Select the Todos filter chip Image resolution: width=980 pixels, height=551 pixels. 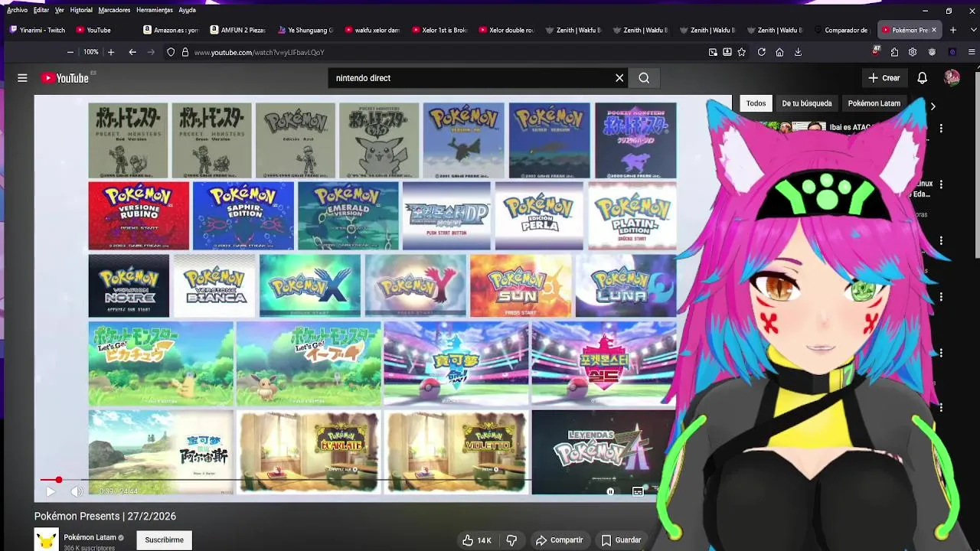[x=756, y=103]
